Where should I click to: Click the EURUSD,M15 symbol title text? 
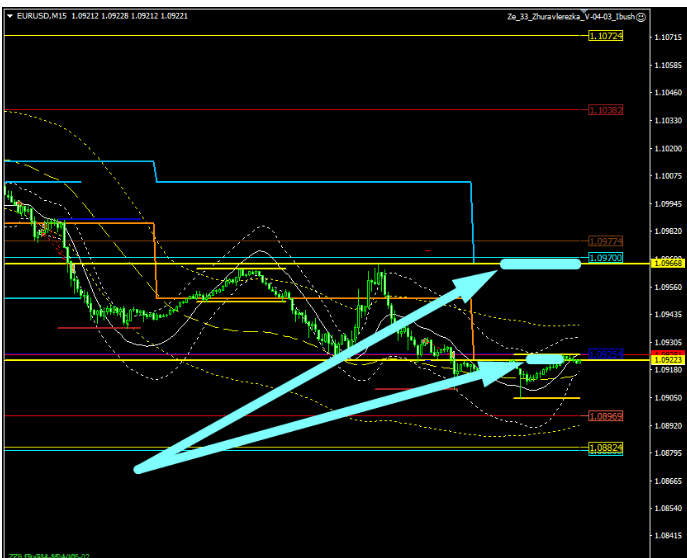pyautogui.click(x=42, y=16)
